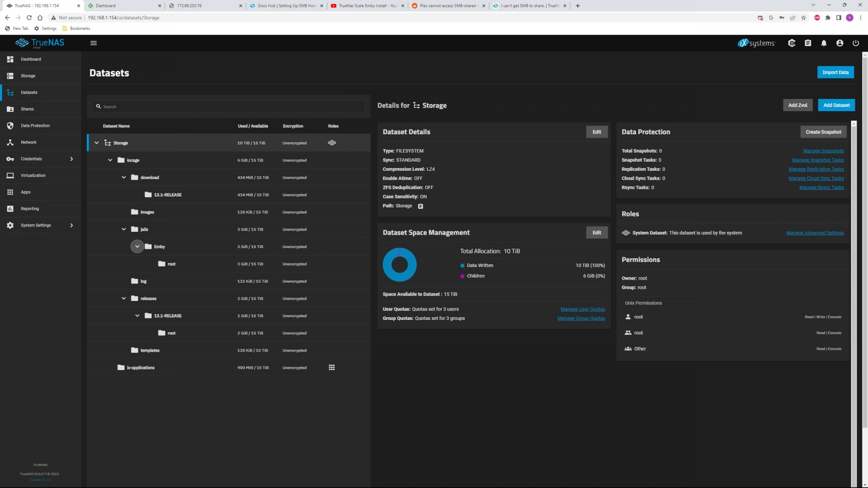868x488 pixels.
Task: Select the images dataset row
Action: 229,212
